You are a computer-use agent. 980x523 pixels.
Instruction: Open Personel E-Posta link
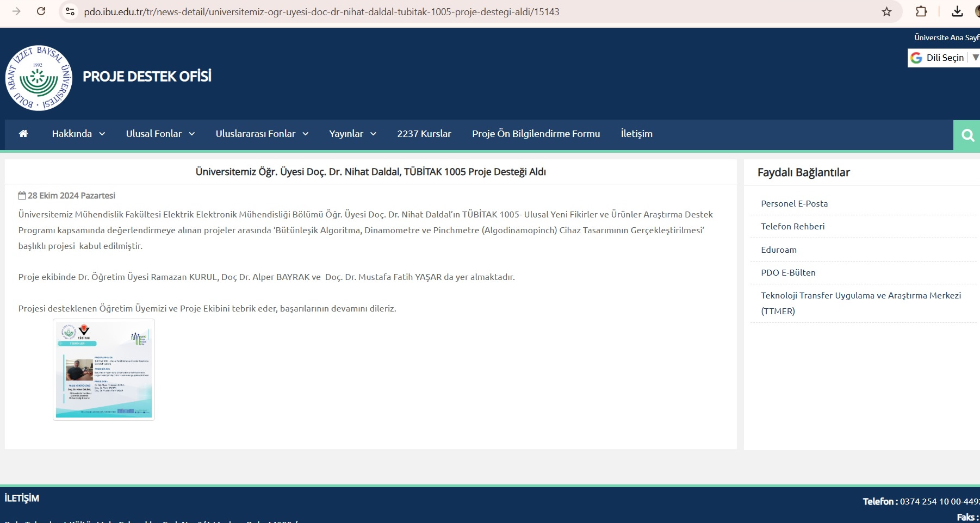coord(794,204)
